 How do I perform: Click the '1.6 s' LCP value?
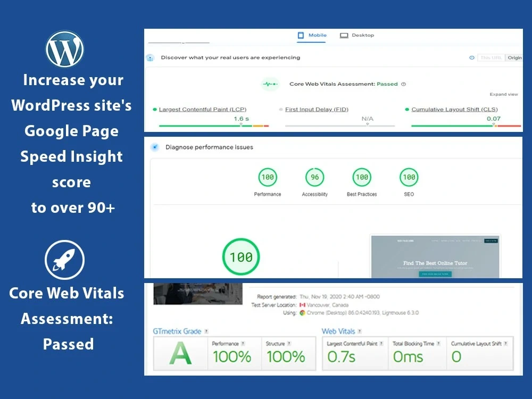click(x=241, y=119)
